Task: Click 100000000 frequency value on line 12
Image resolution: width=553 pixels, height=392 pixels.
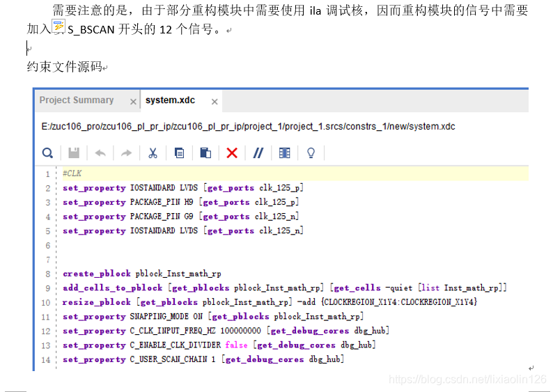Action: [x=241, y=331]
